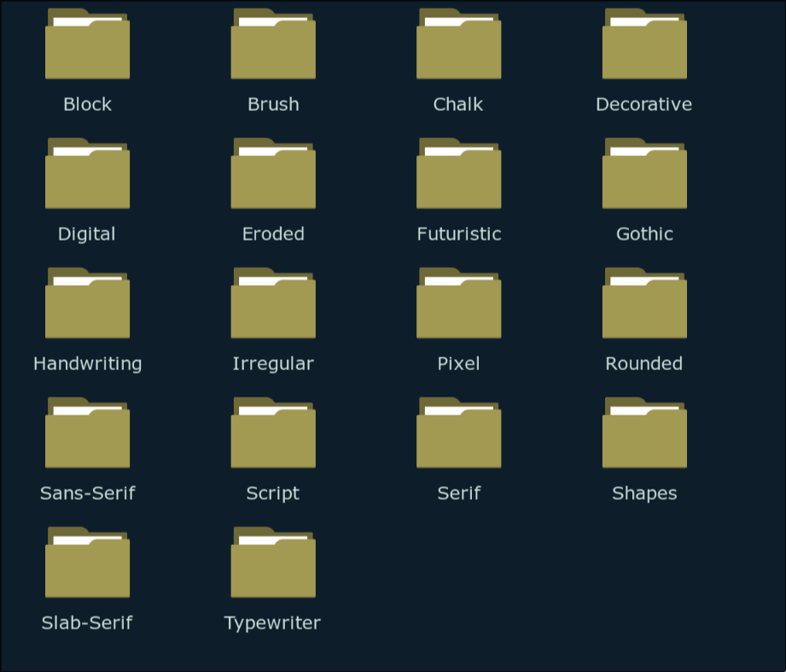
Task: Click the "Serif" folder name
Action: (459, 493)
